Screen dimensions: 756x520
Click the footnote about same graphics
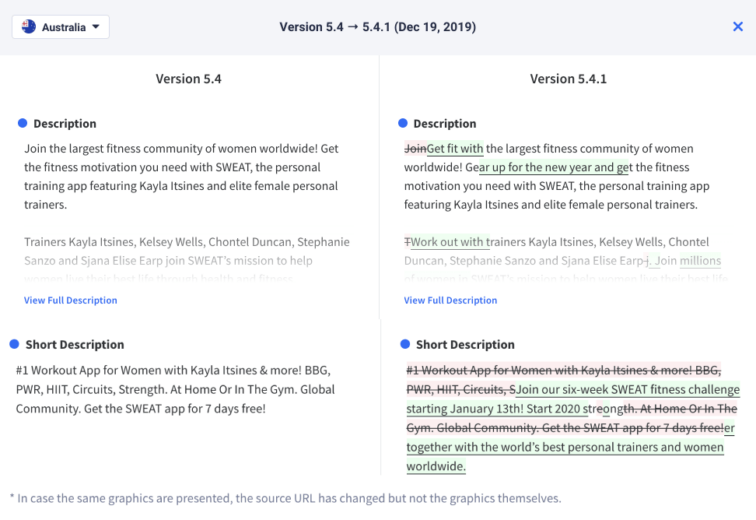click(x=285, y=498)
